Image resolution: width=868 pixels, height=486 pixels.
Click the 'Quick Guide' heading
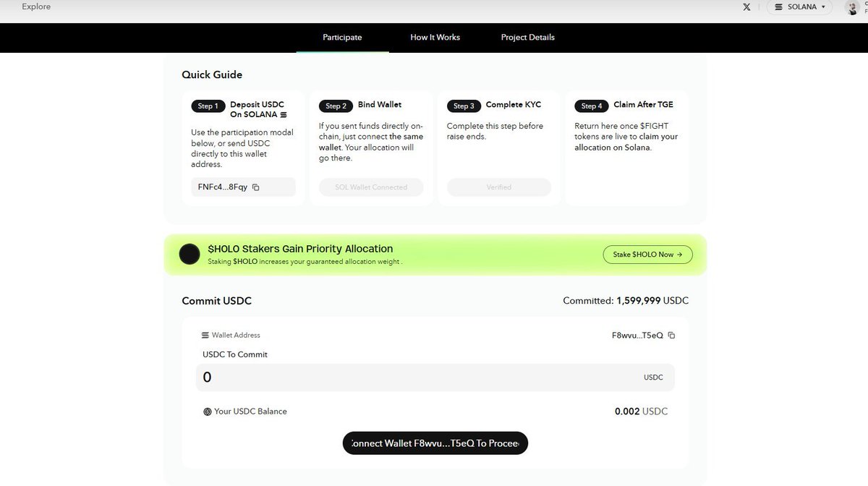tap(212, 74)
